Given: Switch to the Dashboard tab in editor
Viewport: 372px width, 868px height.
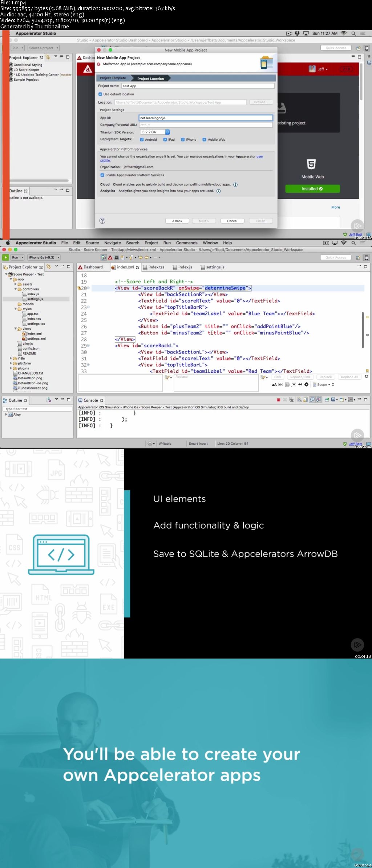Looking at the screenshot, I should coord(90,267).
